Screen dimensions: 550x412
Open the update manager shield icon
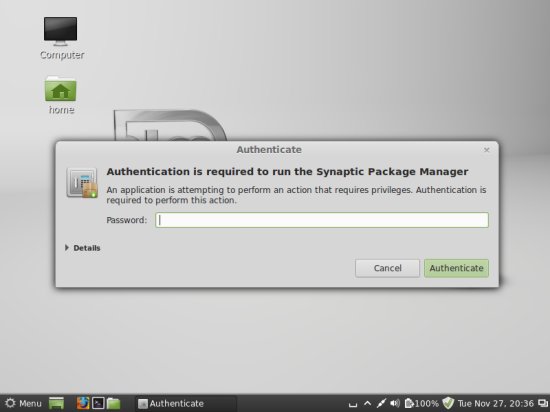click(448, 403)
